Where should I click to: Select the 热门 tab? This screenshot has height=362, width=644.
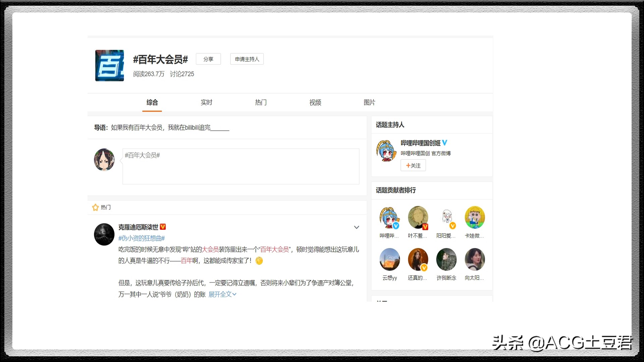(x=261, y=103)
